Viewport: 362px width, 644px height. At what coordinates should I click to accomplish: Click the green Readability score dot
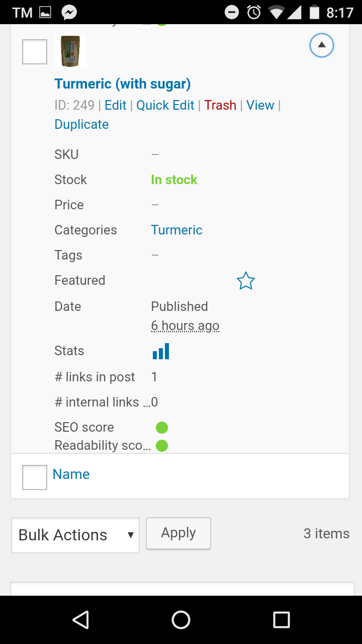(x=162, y=446)
